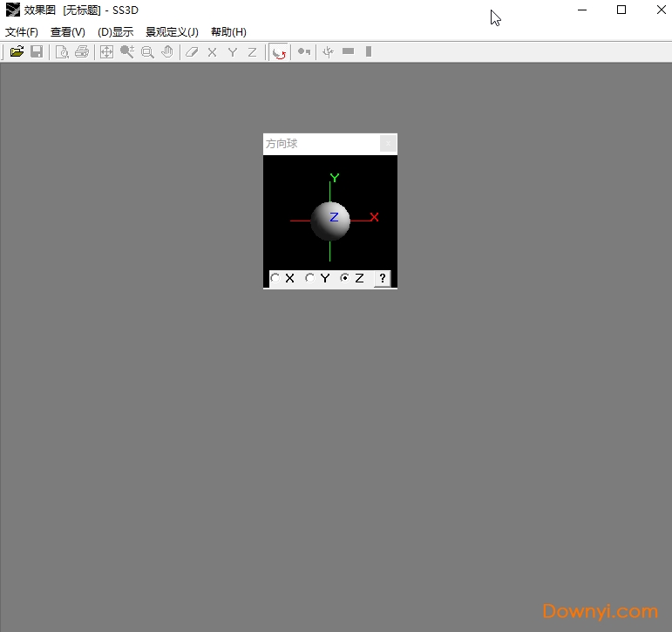
Task: Click the Save floppy disk icon
Action: (37, 52)
